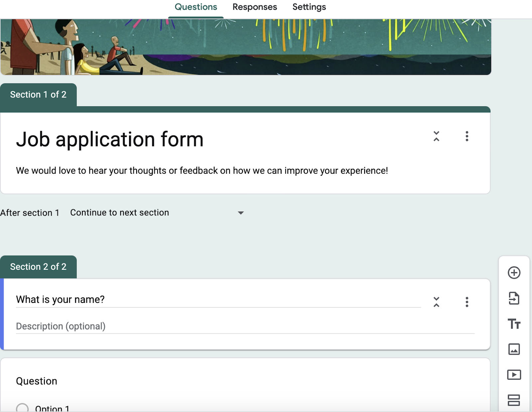The height and width of the screenshot is (412, 532).
Task: Switch to the Responses tab
Action: point(255,7)
